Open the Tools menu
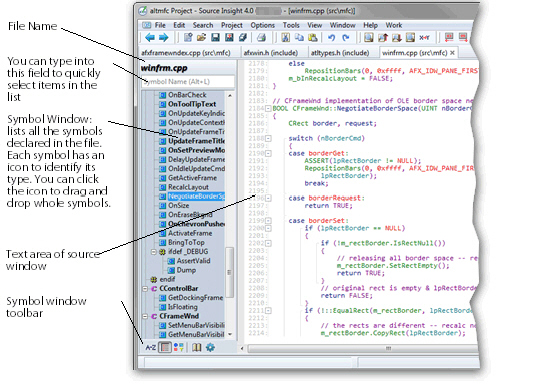This screenshot has width=539, height=390. point(291,25)
